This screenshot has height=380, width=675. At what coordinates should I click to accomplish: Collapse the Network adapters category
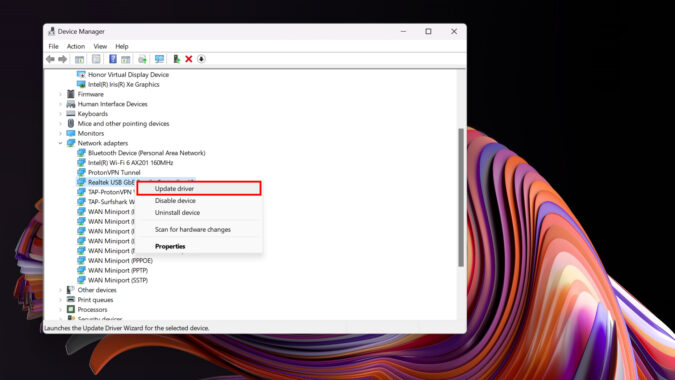pyautogui.click(x=60, y=143)
